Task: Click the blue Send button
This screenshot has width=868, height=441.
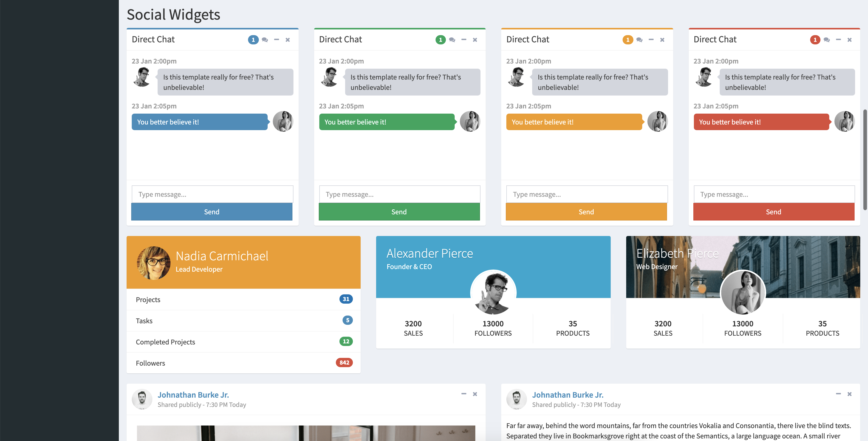Action: (212, 212)
